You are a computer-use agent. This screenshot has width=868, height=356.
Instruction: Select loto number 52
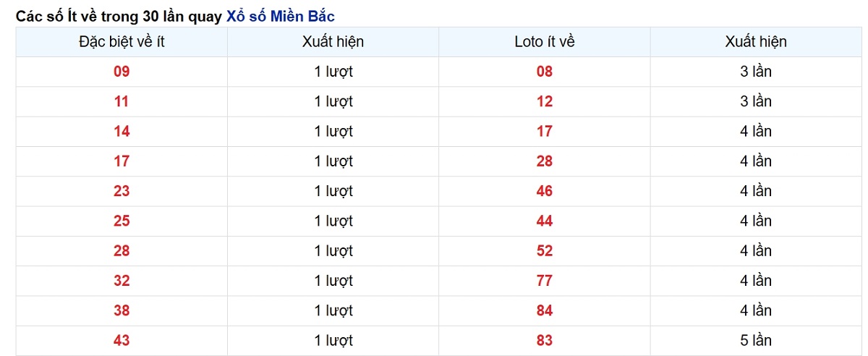pos(545,250)
